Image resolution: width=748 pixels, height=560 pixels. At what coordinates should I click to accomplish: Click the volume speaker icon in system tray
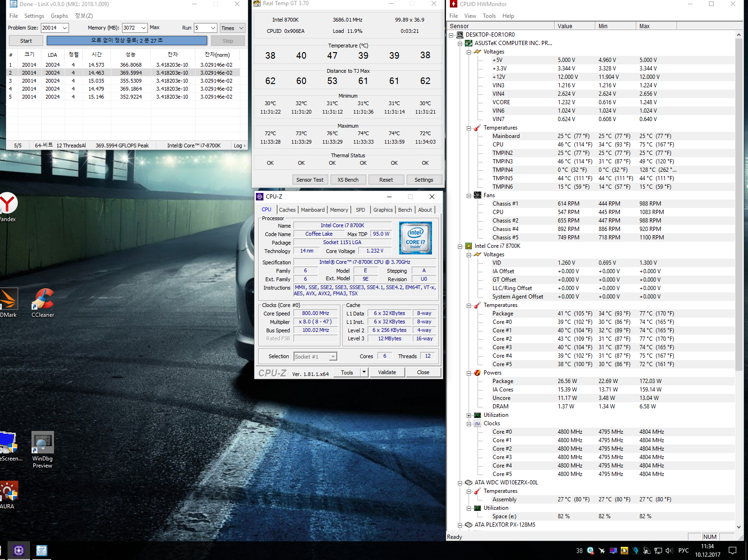point(669,551)
